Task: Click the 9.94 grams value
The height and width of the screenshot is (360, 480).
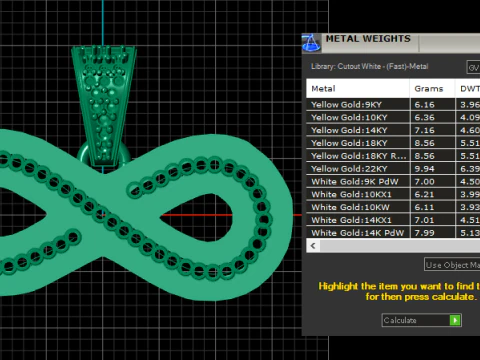Action: pos(424,169)
